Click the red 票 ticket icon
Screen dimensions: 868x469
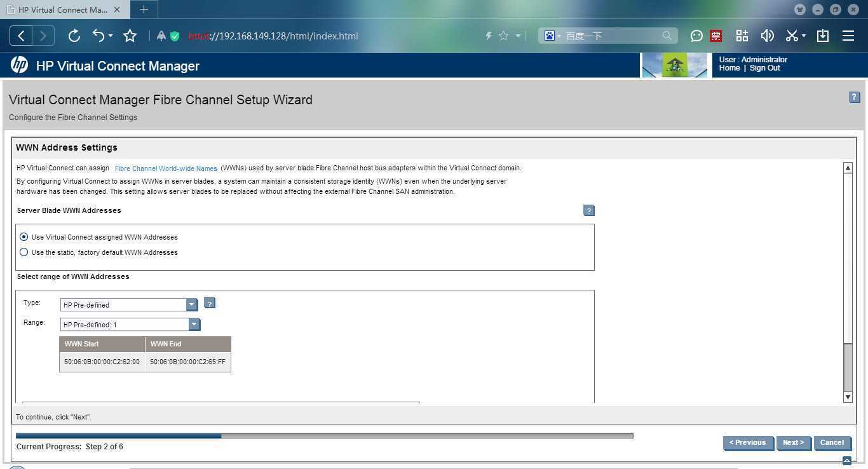point(715,36)
